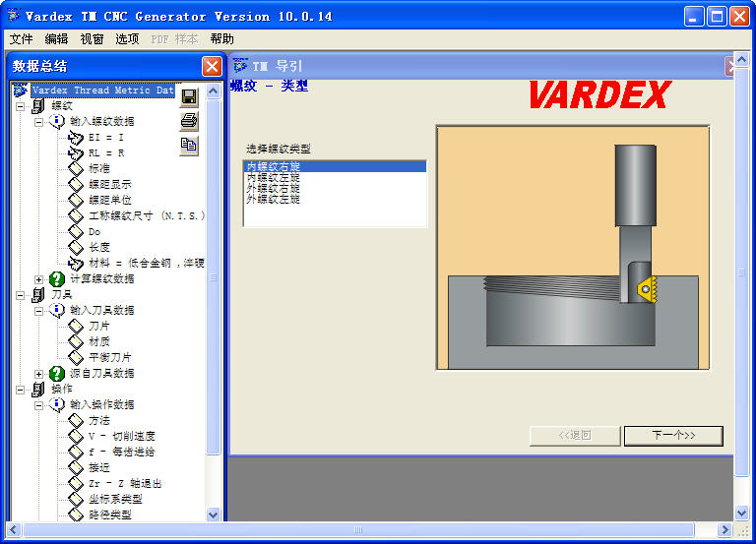
Task: Select the V - 切削速度 tree item
Action: click(122, 436)
